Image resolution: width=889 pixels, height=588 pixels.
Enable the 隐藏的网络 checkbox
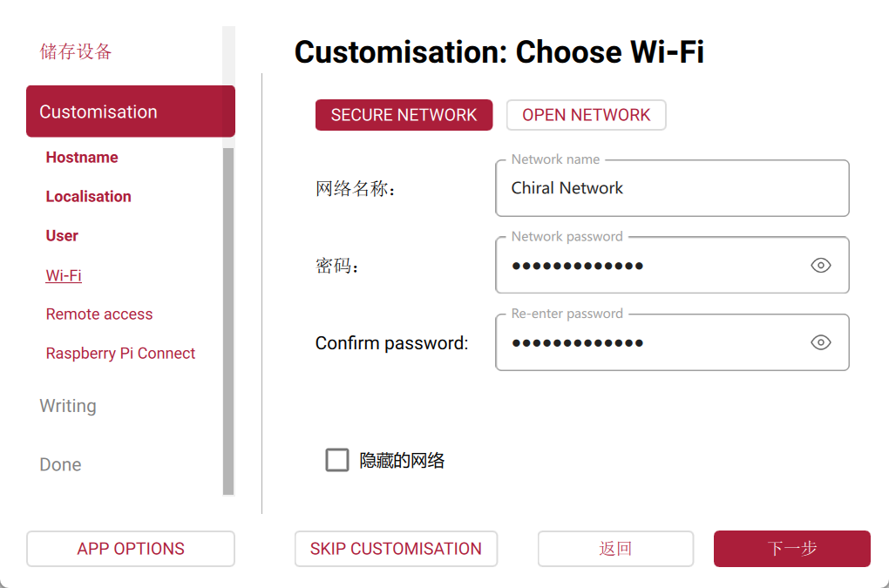337,460
